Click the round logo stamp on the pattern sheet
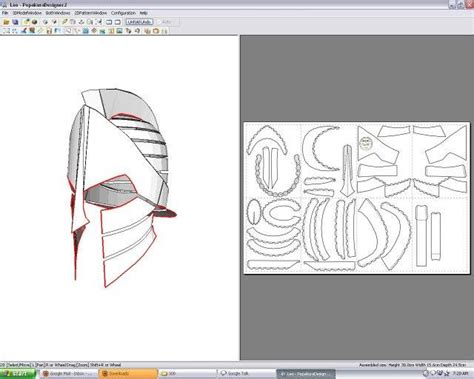This screenshot has width=474, height=379. tap(366, 144)
